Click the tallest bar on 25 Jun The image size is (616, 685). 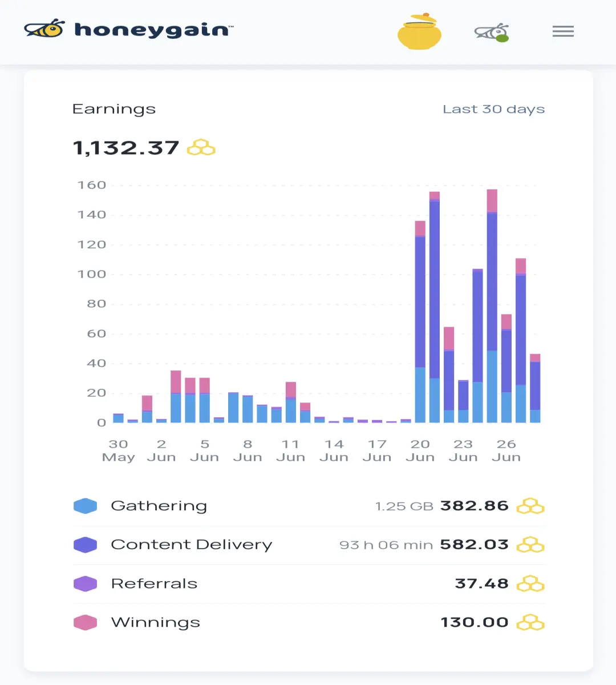pos(492,306)
